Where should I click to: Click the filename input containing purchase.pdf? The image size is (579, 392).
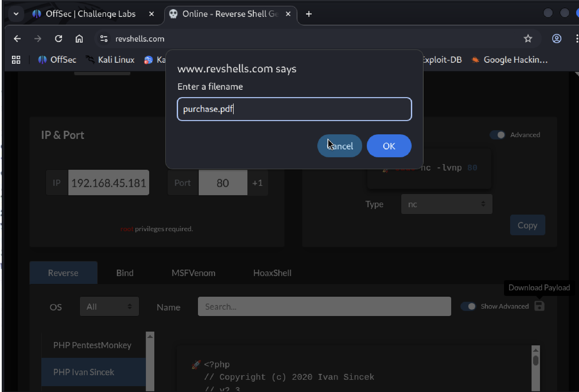coord(294,109)
